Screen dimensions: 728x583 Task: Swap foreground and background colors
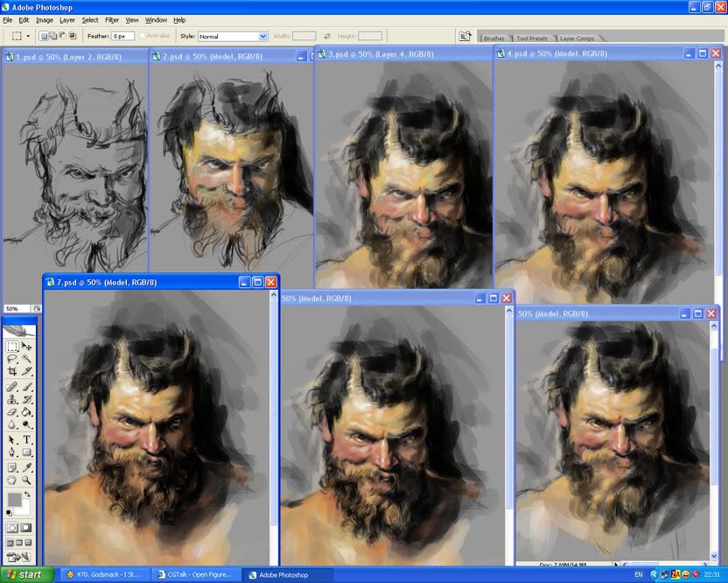(x=27, y=495)
